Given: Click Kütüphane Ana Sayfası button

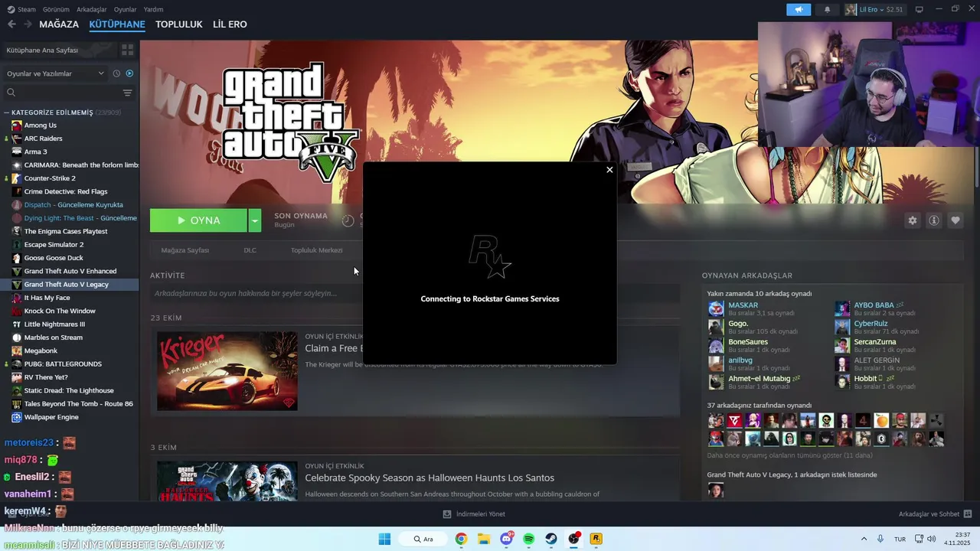Looking at the screenshot, I should [58, 50].
